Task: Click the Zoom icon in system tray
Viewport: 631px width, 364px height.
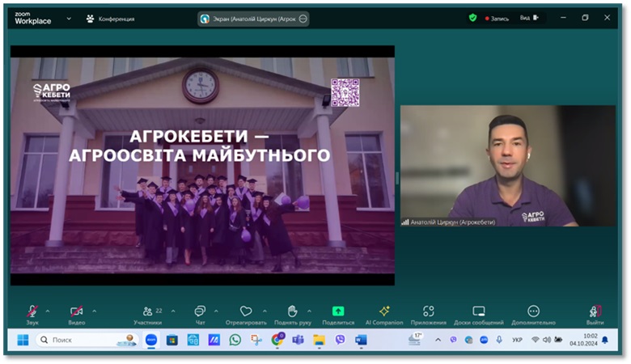Action: point(484,340)
